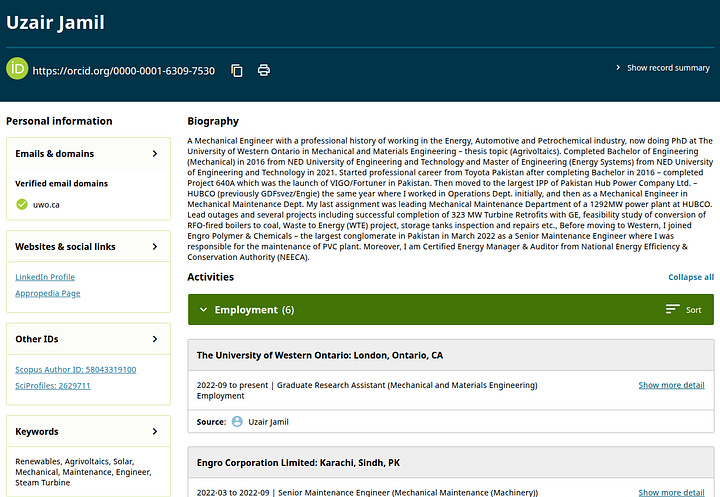The height and width of the screenshot is (497, 720).
Task: Click the Personal information heading
Action: click(x=59, y=121)
